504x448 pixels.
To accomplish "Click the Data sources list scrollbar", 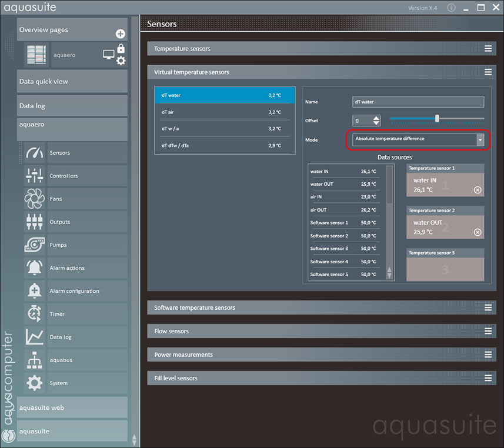I will (389, 185).
